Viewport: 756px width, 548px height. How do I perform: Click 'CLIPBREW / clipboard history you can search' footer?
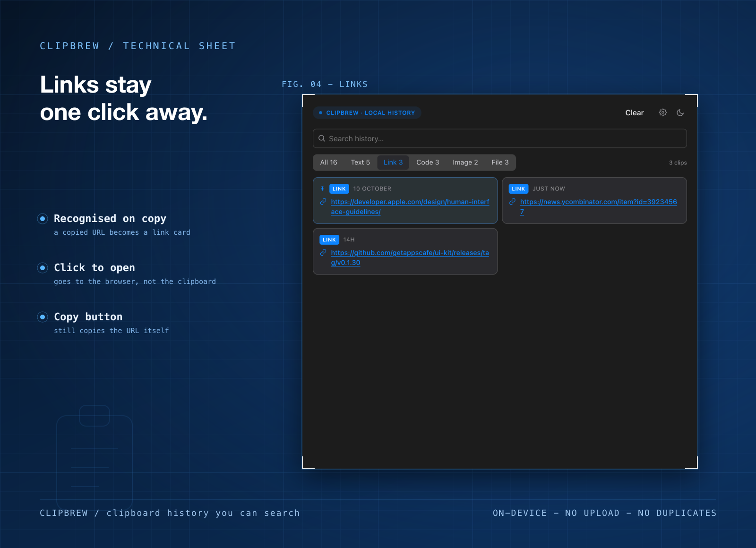[170, 513]
